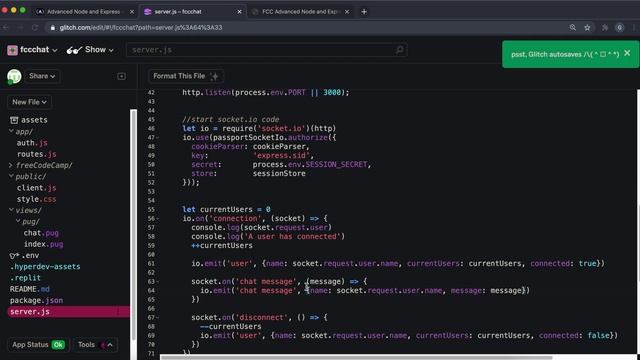Viewport: 640px width, 360px height.
Task: Close the server.js – fccchat tab
Action: pos(240,12)
